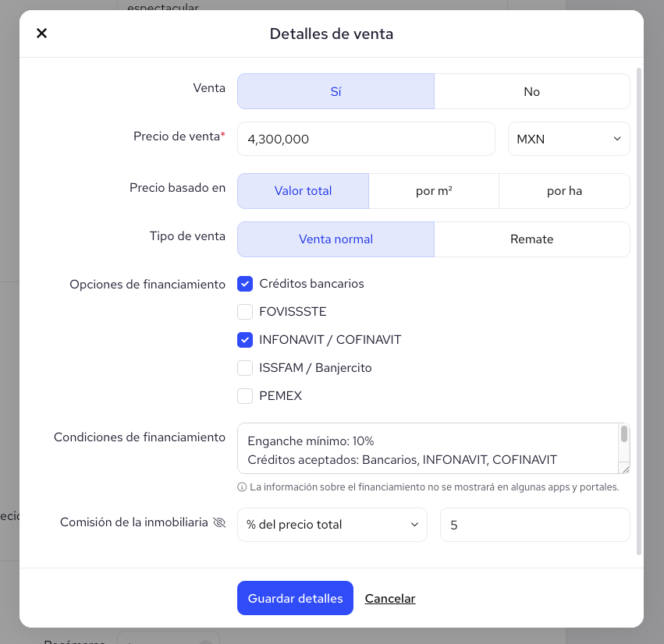Enable the FOVISSSTE financing option
The image size is (664, 644).
(245, 312)
